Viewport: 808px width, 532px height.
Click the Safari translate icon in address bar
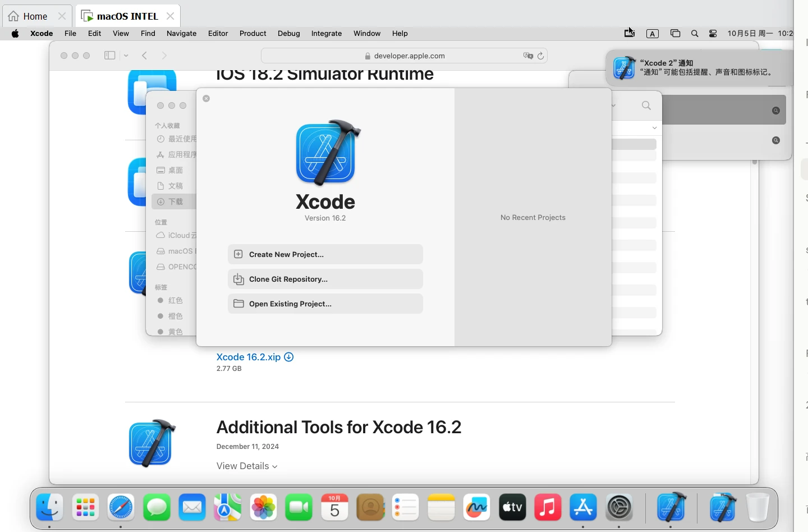[528, 56]
